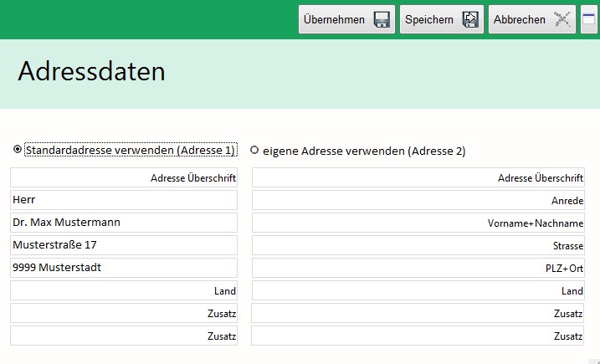
Task: Focus the PLZ+Ort field
Action: tap(418, 268)
